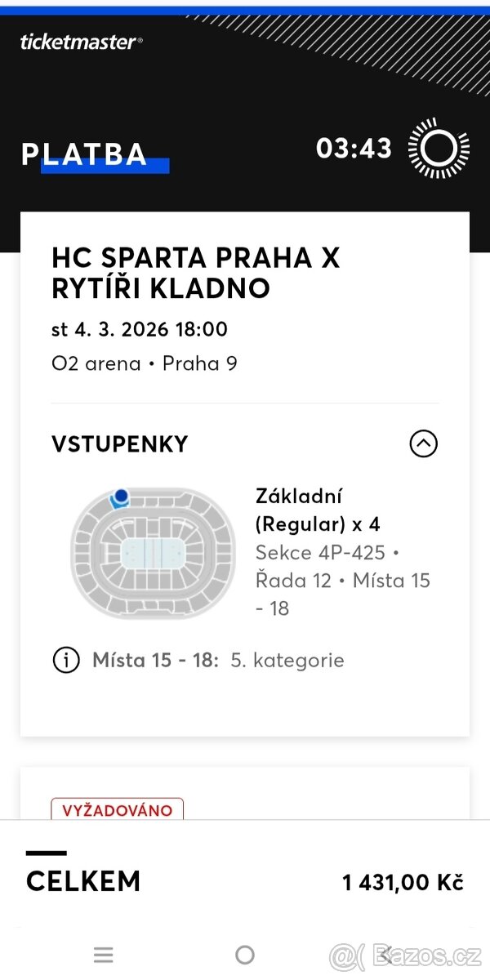Screen dimensions: 490x980
Task: Click the O2 arena • Praha 9 venue text
Action: coord(145,363)
